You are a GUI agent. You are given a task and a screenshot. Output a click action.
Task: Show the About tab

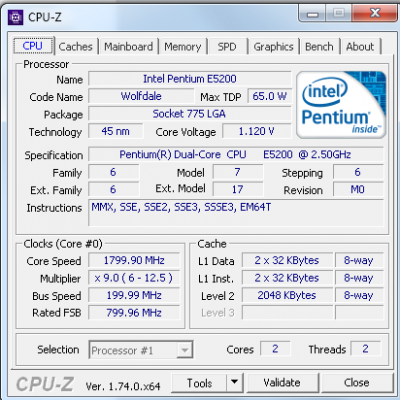pyautogui.click(x=360, y=47)
